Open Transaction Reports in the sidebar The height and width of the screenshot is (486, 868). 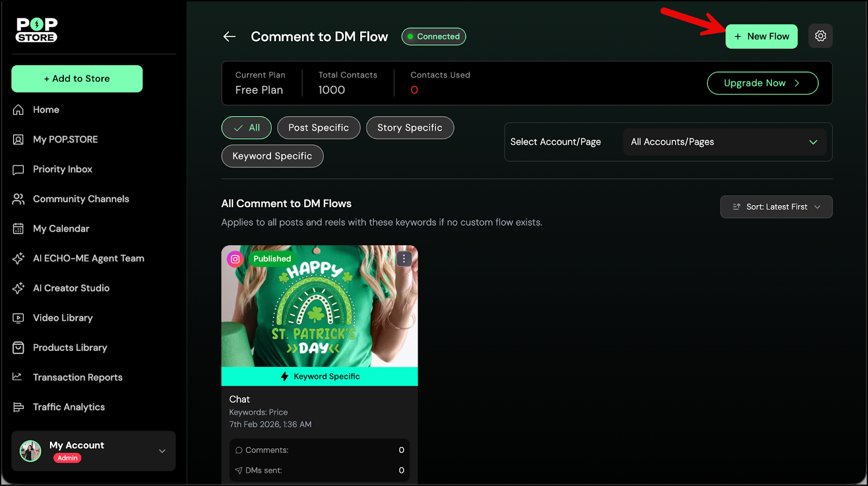click(78, 378)
